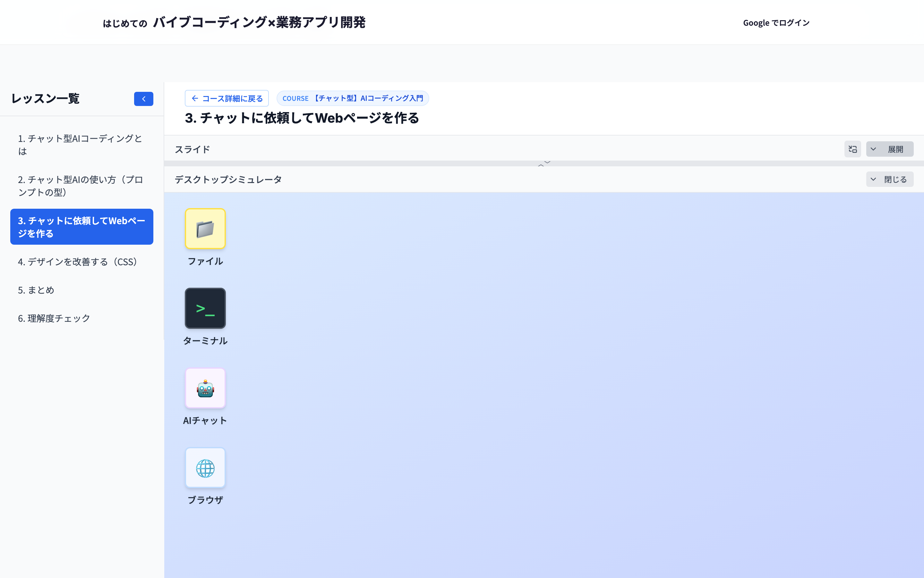The height and width of the screenshot is (578, 924).
Task: Open lesson 1 チャット型AIコーディングとは
Action: (x=82, y=145)
